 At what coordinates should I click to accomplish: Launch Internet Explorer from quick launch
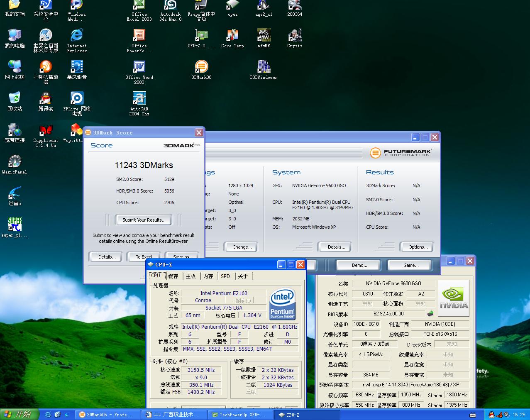48,414
